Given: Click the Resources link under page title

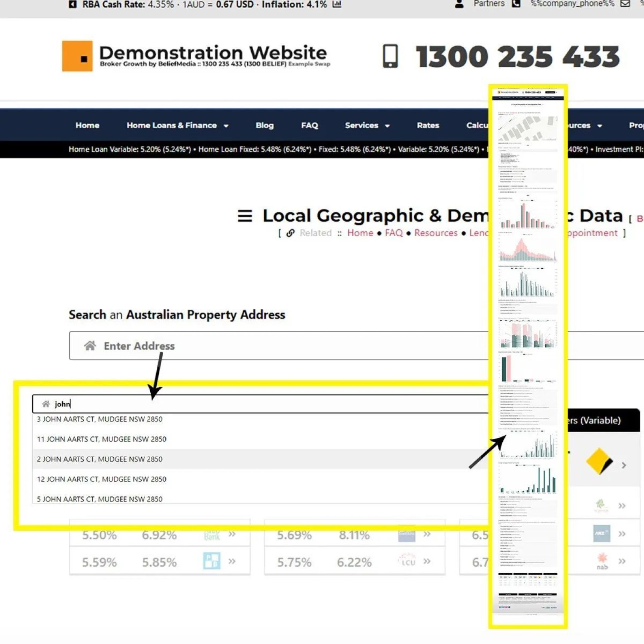Looking at the screenshot, I should click(436, 233).
